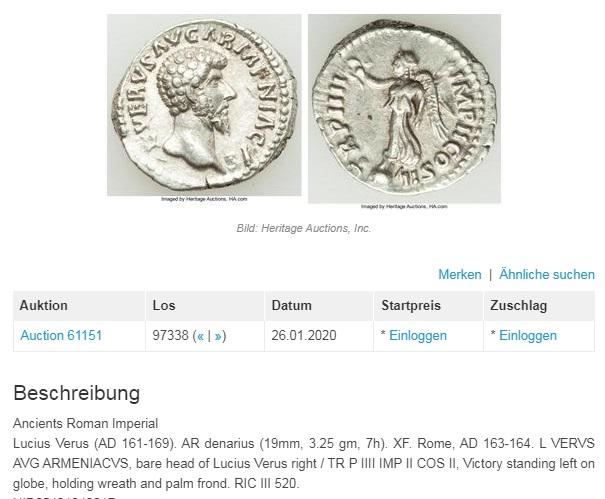
Task: Go to previous lot arrow «
Action: (200, 336)
